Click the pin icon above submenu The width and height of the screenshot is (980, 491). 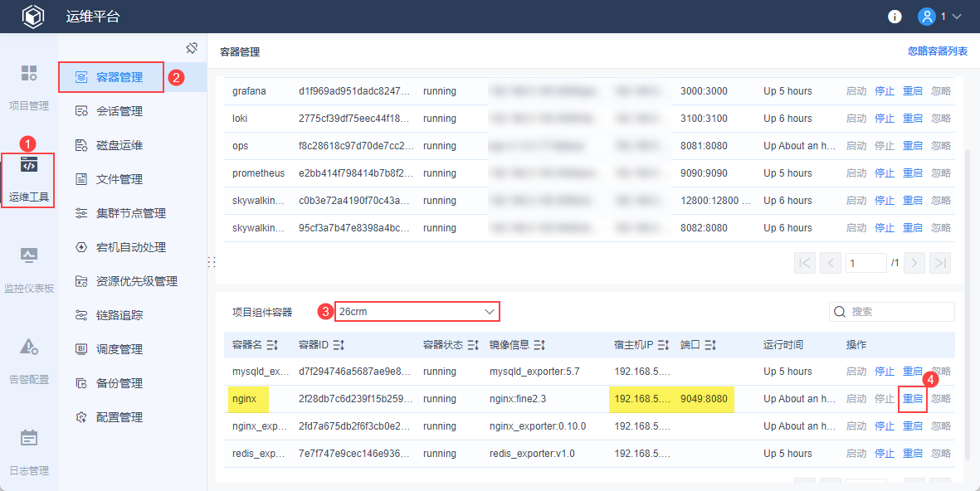pos(192,48)
